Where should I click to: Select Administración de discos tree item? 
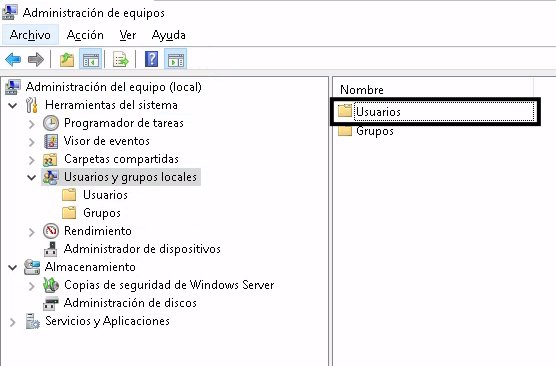click(130, 303)
